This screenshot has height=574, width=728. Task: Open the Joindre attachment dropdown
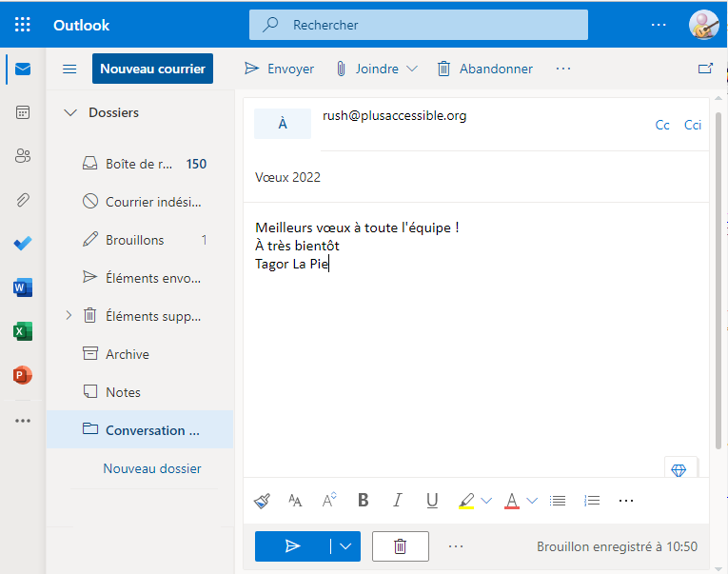(x=412, y=69)
